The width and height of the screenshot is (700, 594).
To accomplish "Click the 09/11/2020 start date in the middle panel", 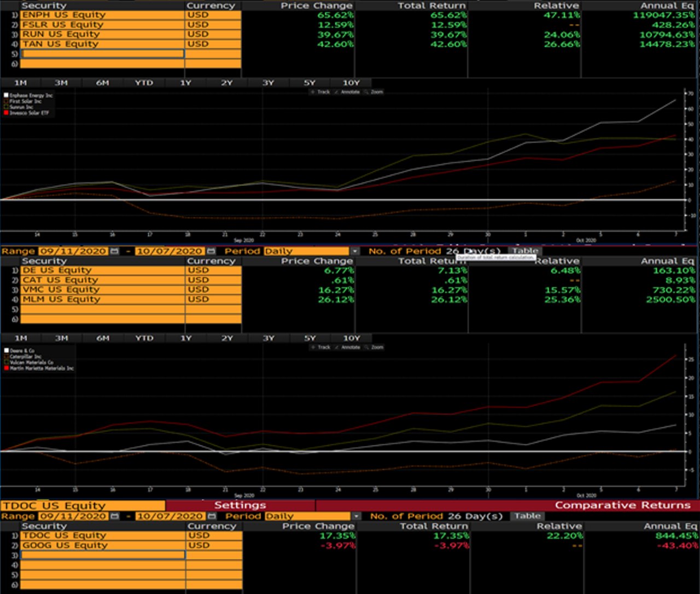I will point(73,251).
